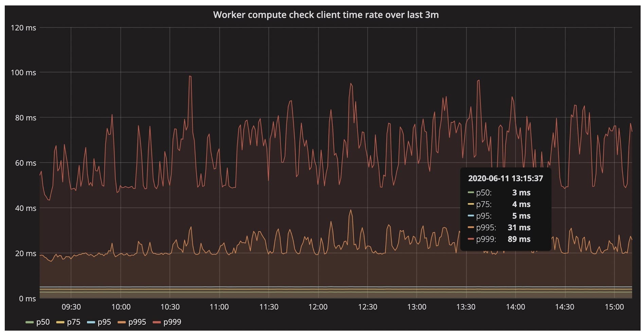Click the 09:30 label on the time axis

pyautogui.click(x=71, y=307)
